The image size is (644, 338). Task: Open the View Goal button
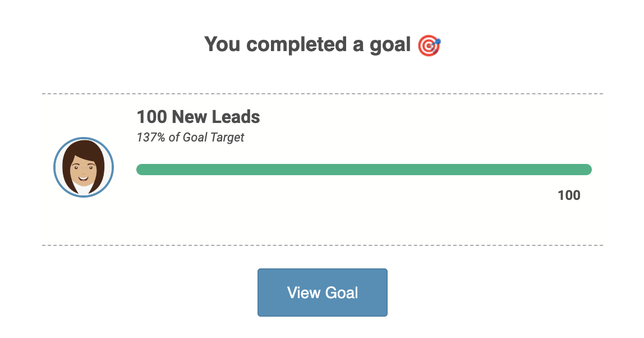323,293
